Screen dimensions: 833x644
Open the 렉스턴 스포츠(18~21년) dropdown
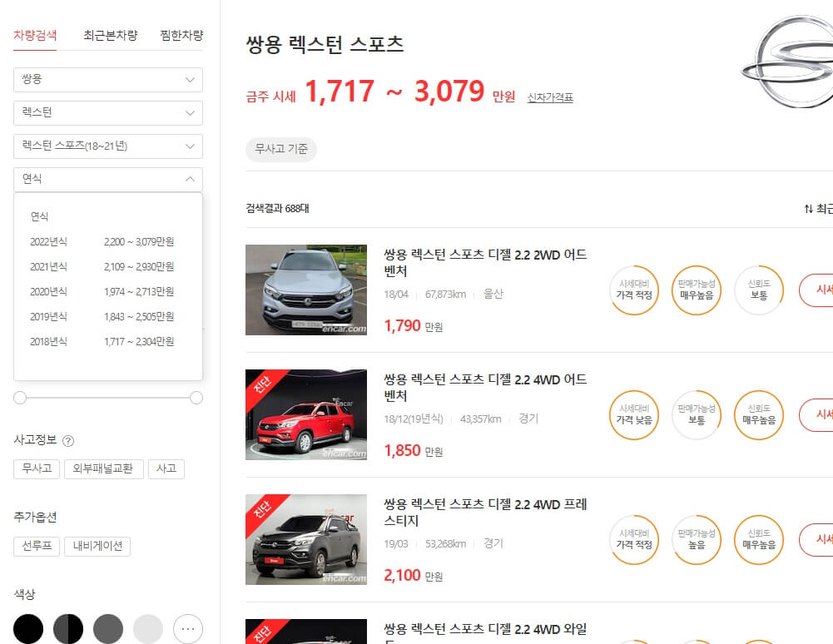pos(108,146)
